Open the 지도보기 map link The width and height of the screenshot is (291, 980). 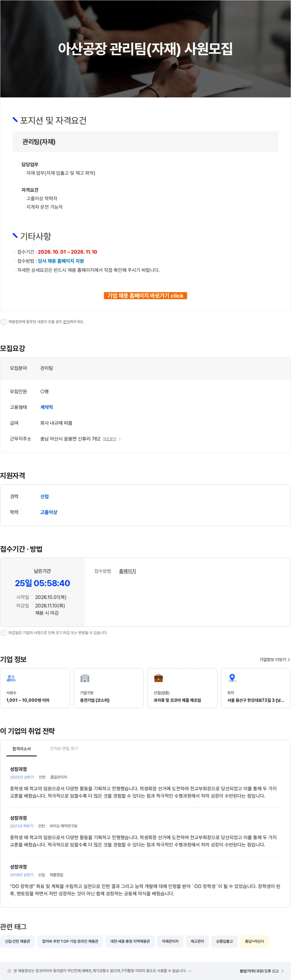(x=109, y=439)
